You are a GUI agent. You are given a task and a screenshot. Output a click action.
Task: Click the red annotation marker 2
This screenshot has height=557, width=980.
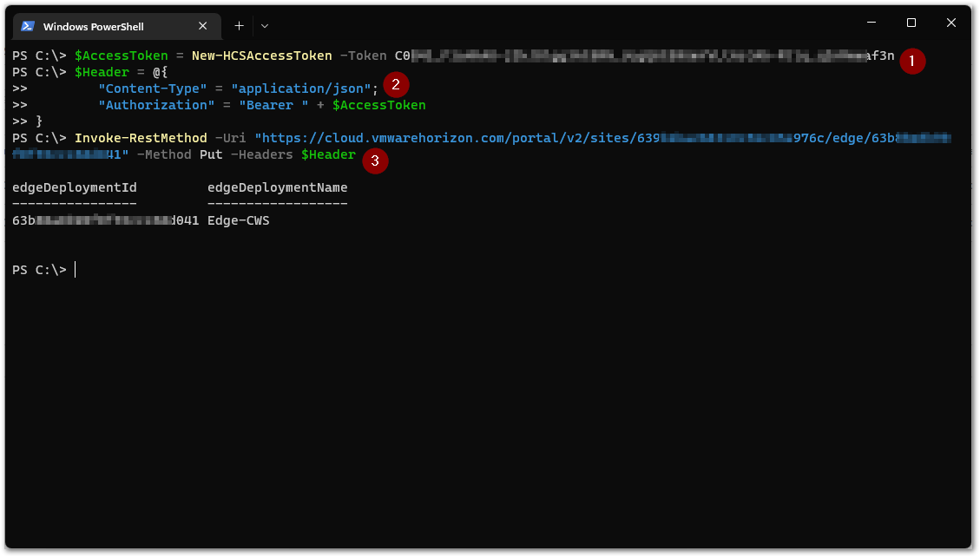click(396, 84)
